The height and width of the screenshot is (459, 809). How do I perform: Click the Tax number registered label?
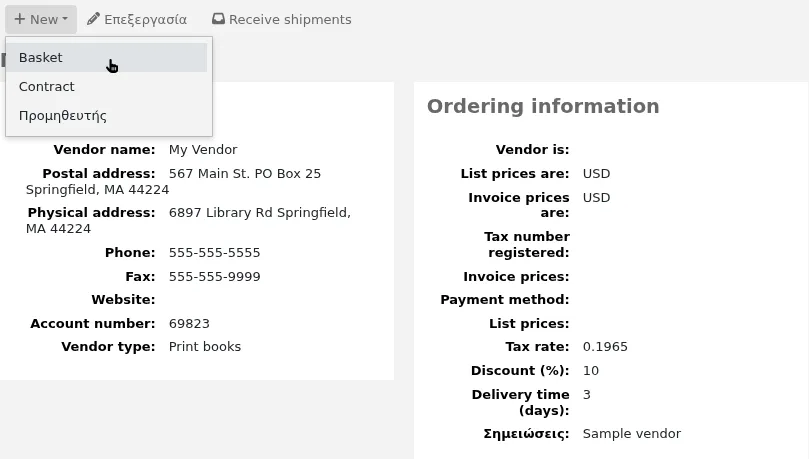pyautogui.click(x=527, y=244)
